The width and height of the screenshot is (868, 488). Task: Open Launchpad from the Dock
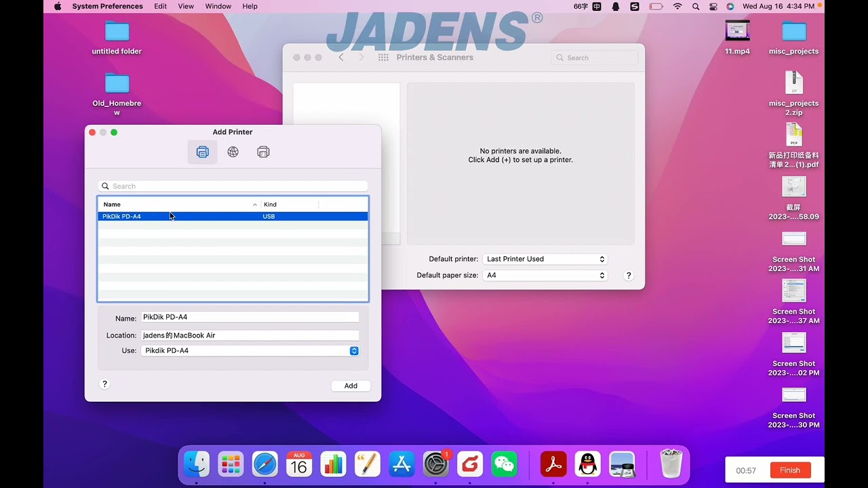click(x=231, y=464)
